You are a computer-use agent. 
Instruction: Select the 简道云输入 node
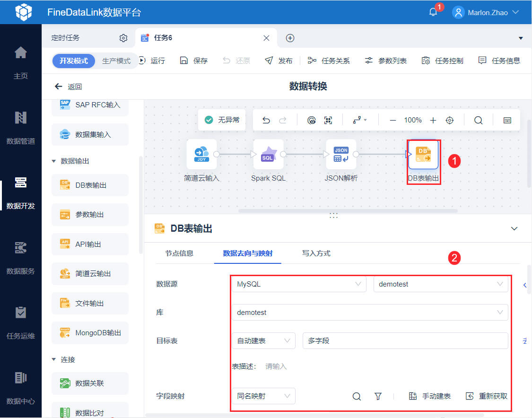click(201, 154)
